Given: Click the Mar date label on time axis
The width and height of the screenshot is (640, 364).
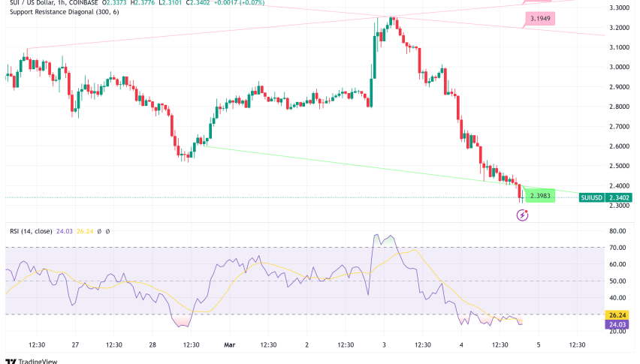Looking at the screenshot, I should click(x=230, y=344).
